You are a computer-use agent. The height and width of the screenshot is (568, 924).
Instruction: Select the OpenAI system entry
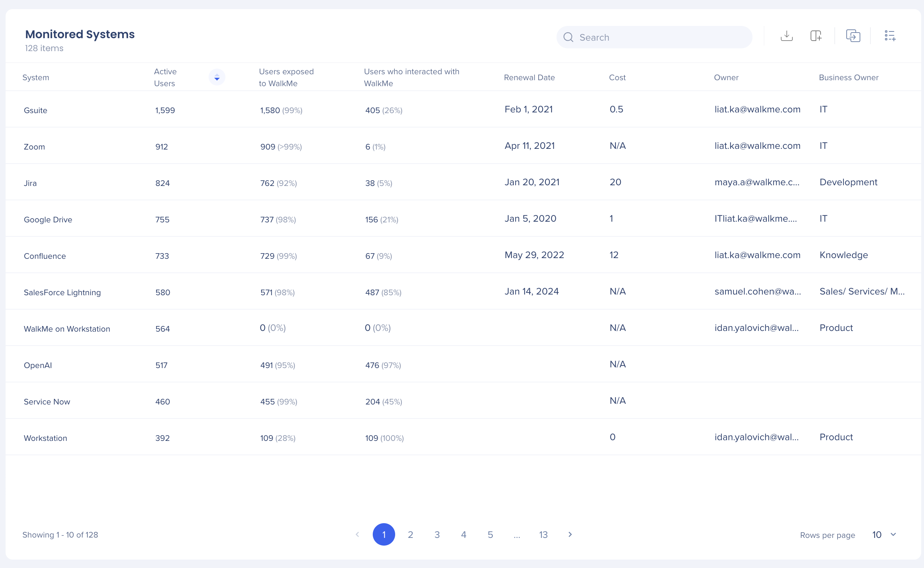37,365
